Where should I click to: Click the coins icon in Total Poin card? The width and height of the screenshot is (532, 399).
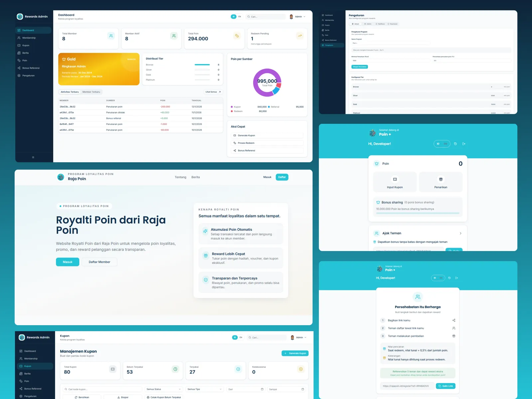point(237,36)
